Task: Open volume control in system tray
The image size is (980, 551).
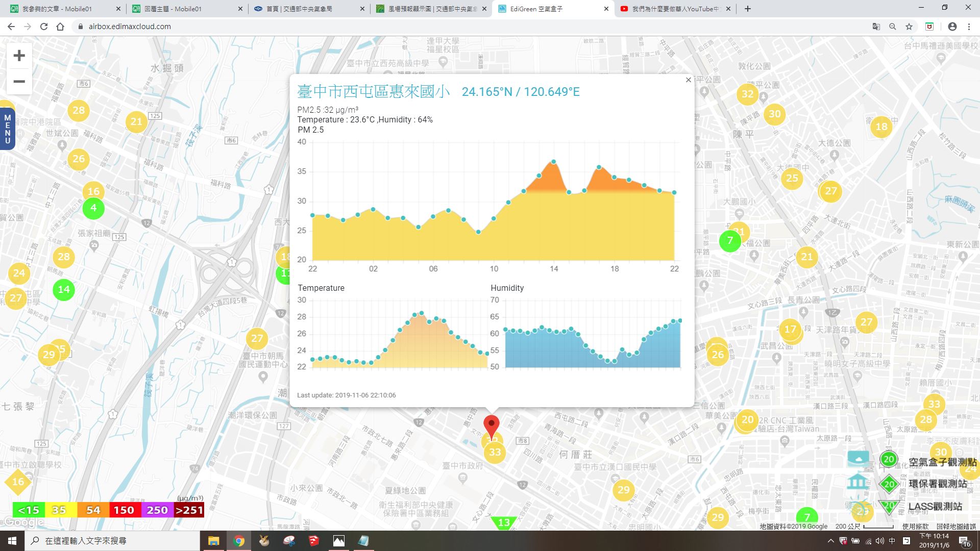Action: pos(880,541)
